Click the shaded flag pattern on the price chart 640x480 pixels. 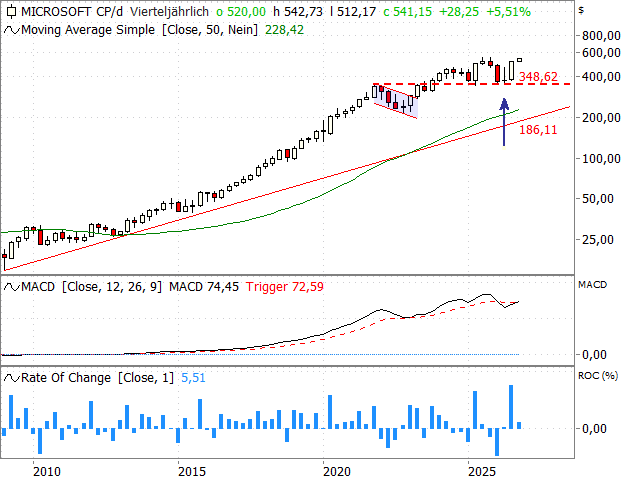pyautogui.click(x=395, y=101)
